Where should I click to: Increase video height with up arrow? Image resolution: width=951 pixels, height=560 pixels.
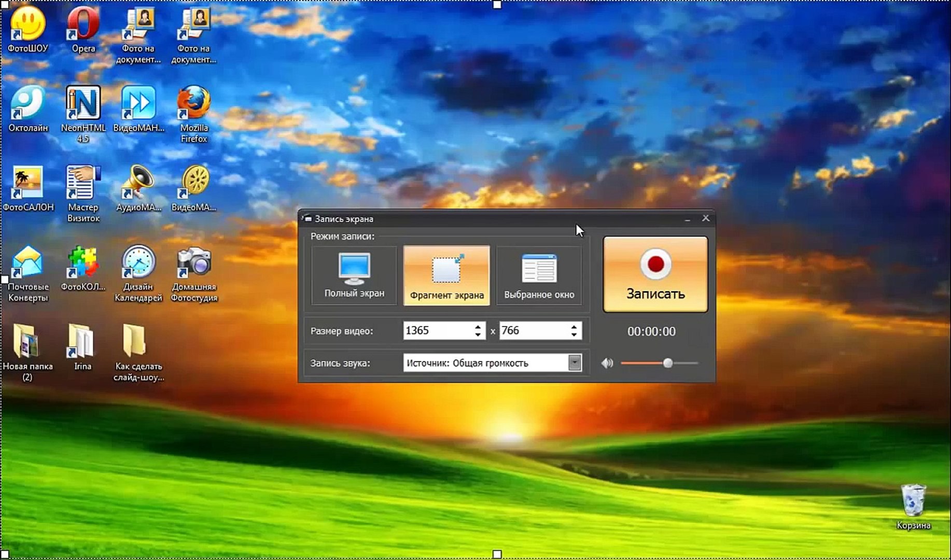574,327
